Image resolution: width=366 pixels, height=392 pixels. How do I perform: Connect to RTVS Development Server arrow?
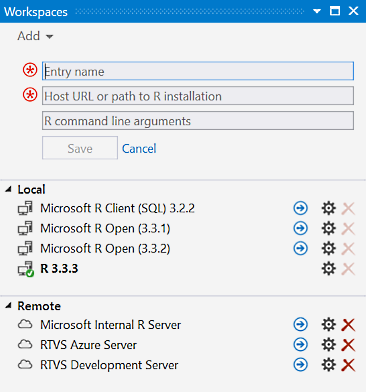300,365
